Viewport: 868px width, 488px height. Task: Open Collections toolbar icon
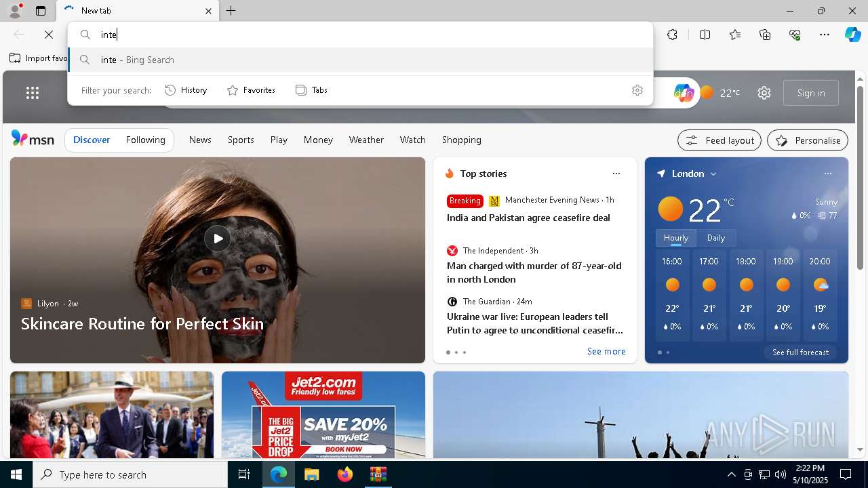765,35
